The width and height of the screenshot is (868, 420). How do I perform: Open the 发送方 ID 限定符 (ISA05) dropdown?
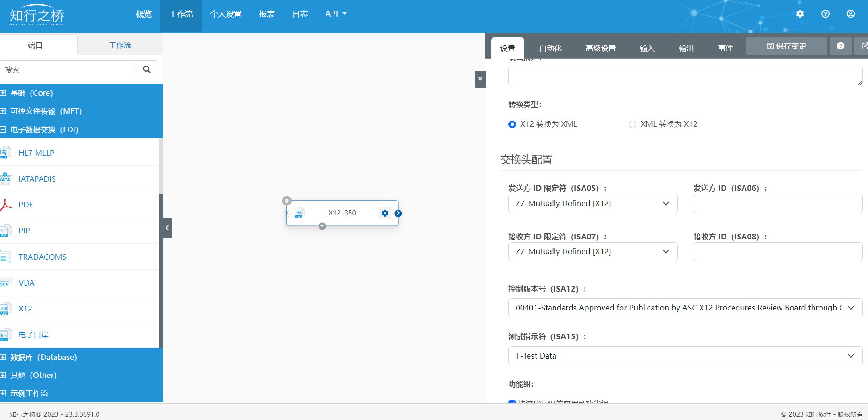click(592, 203)
